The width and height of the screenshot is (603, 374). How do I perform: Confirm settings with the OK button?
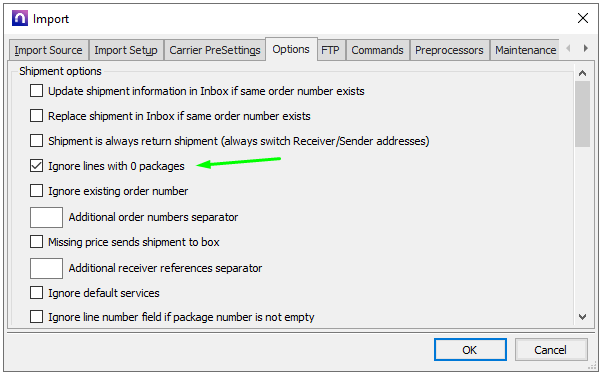pos(470,350)
